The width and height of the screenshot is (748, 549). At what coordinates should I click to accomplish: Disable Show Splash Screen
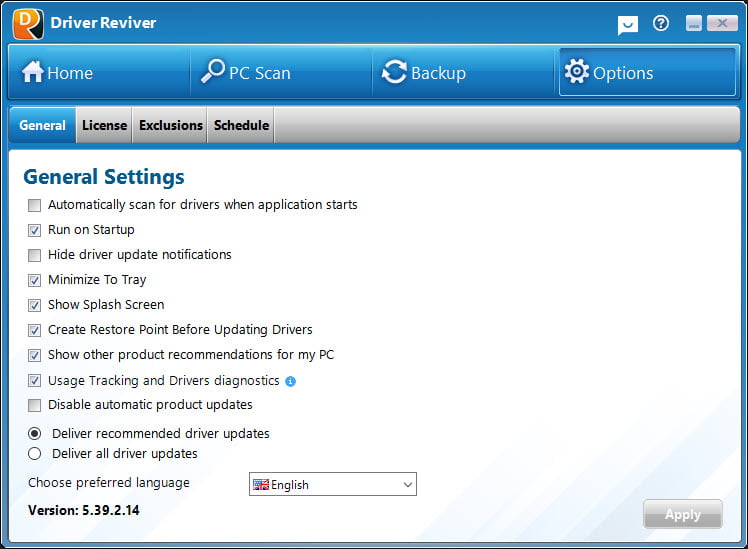pyautogui.click(x=34, y=305)
